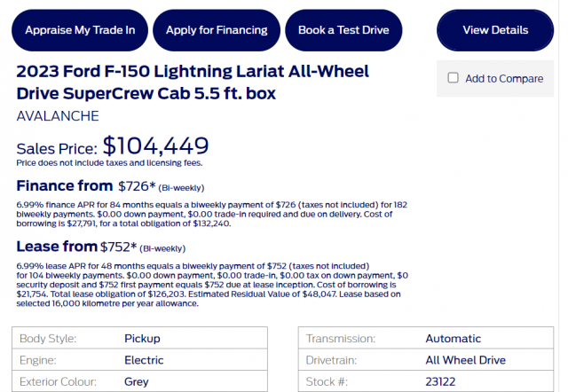Image resolution: width=568 pixels, height=392 pixels.
Task: Click the AVALANCHE trim label
Action: click(58, 116)
